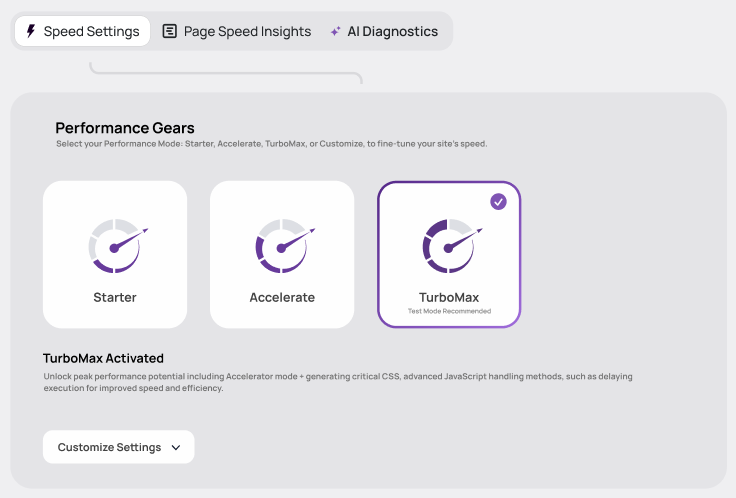The height and width of the screenshot is (498, 736).
Task: Click the lightning bolt Speed Settings icon
Action: click(31, 31)
